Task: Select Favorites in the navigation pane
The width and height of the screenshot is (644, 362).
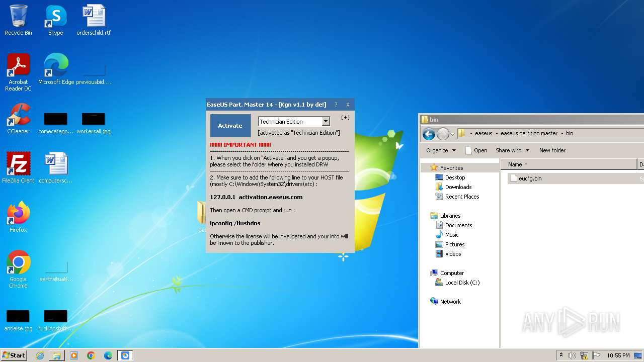Action: (451, 168)
